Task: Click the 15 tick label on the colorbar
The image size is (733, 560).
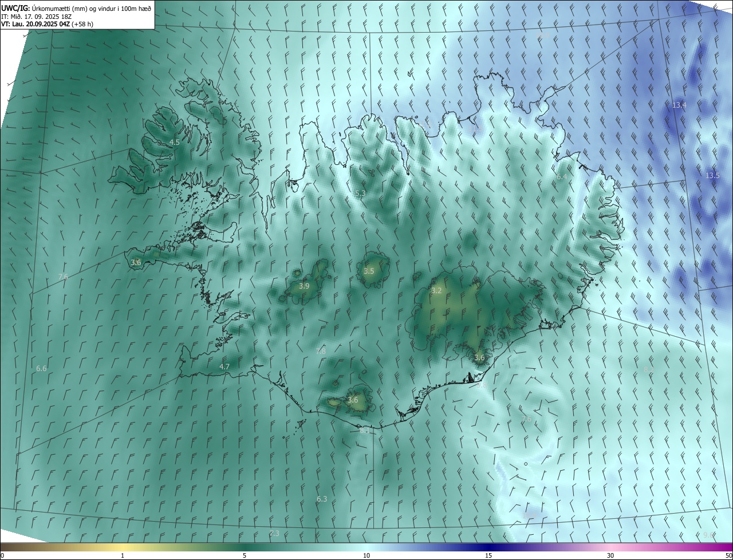Action: coord(488,555)
